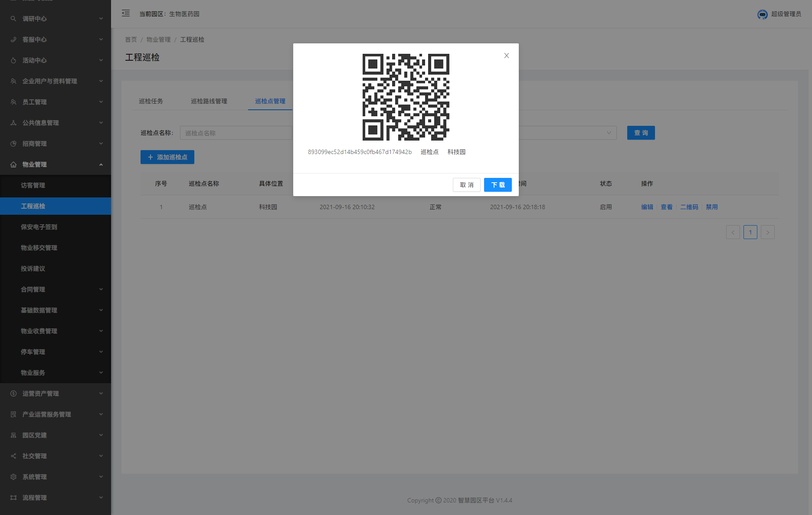Screen dimensions: 812x515
Task: Click the 运营资产管理 coin icon
Action: pos(13,394)
